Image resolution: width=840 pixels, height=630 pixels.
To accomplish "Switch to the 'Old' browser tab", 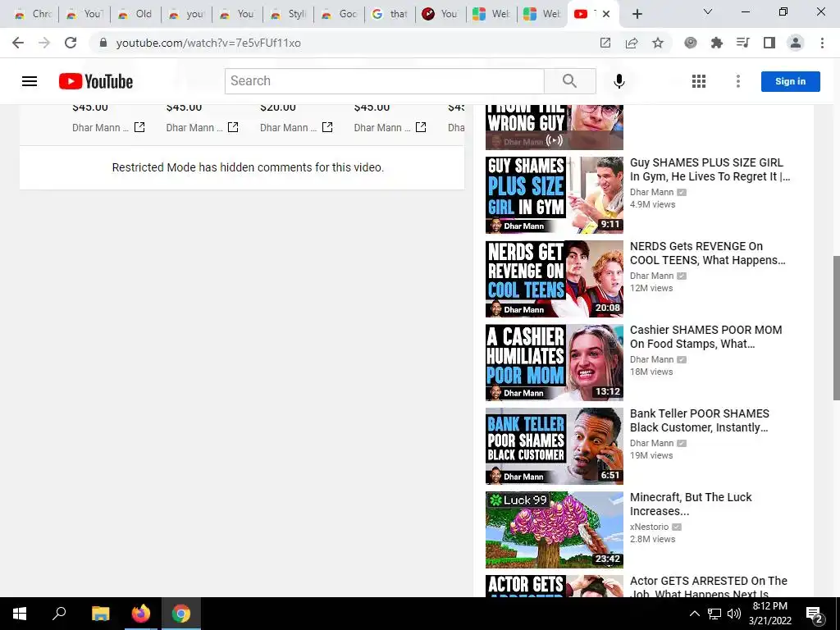I will pos(135,14).
